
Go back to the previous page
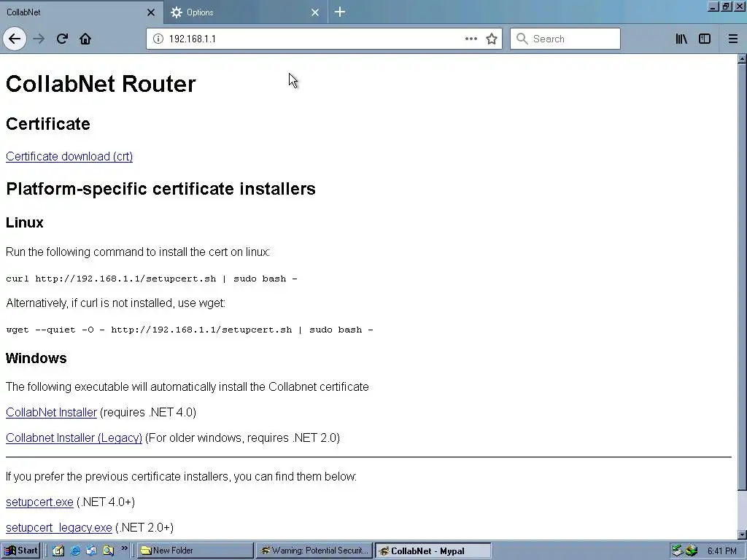pyautogui.click(x=15, y=39)
